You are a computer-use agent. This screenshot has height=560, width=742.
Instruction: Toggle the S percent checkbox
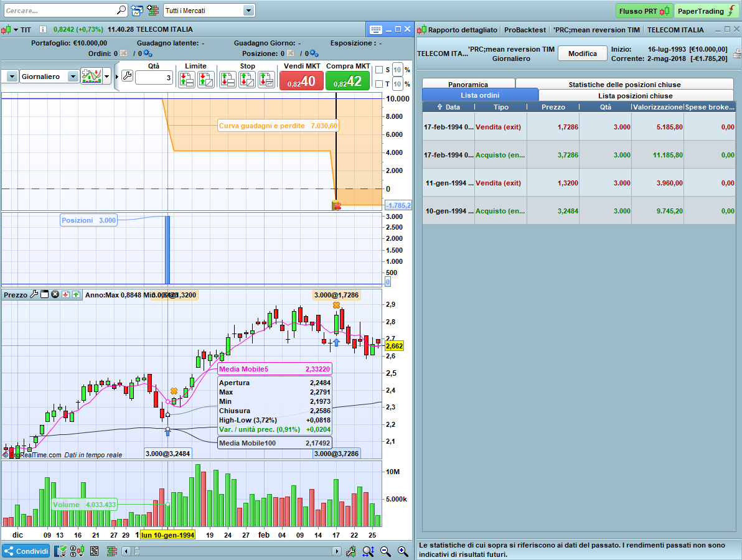378,70
